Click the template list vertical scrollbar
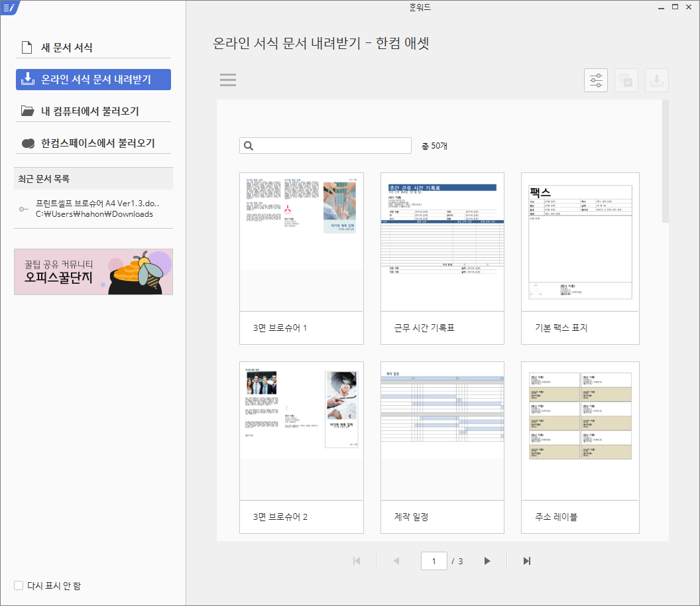700x606 pixels. click(x=665, y=161)
